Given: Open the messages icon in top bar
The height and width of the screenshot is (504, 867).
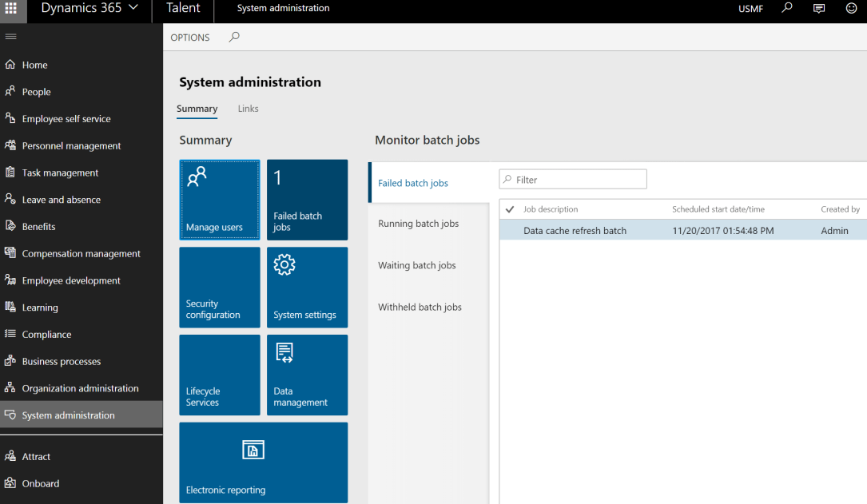Looking at the screenshot, I should 818,9.
